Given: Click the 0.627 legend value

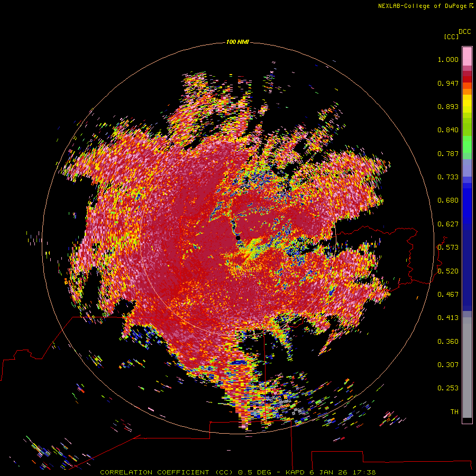Looking at the screenshot, I should pyautogui.click(x=448, y=224).
